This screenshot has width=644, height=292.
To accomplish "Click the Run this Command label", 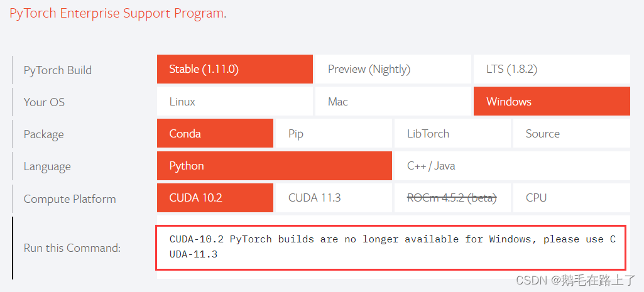I will [x=72, y=247].
